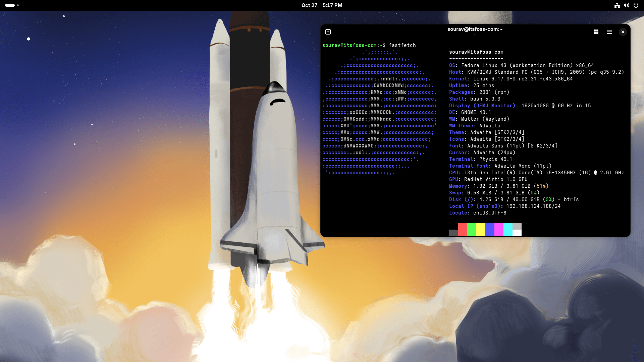This screenshot has height=362, width=644.
Task: Open a new terminal tab
Action: tap(328, 32)
